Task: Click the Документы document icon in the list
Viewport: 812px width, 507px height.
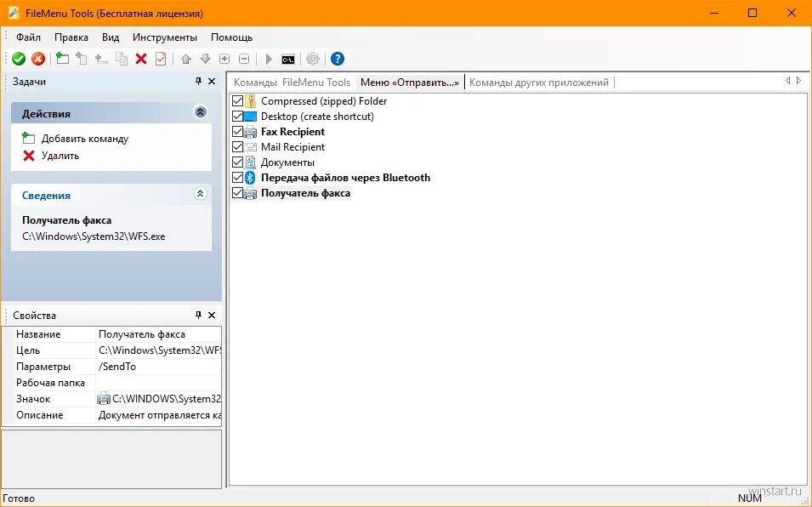Action: click(x=250, y=162)
